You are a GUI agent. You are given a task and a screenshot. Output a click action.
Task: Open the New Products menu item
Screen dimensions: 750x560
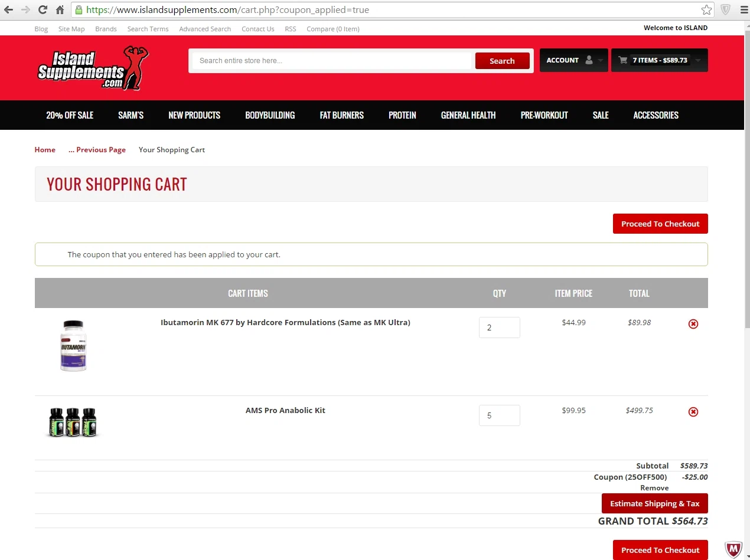point(194,115)
